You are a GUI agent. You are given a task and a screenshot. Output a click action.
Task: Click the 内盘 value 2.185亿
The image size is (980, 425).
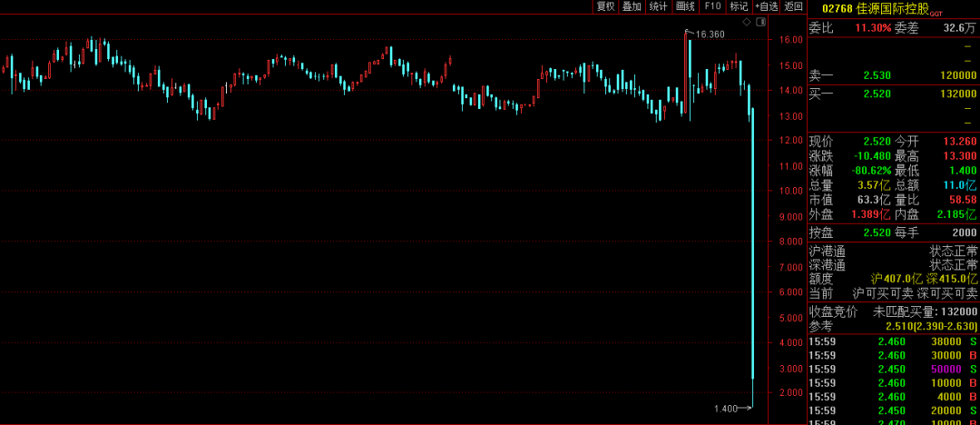click(957, 214)
